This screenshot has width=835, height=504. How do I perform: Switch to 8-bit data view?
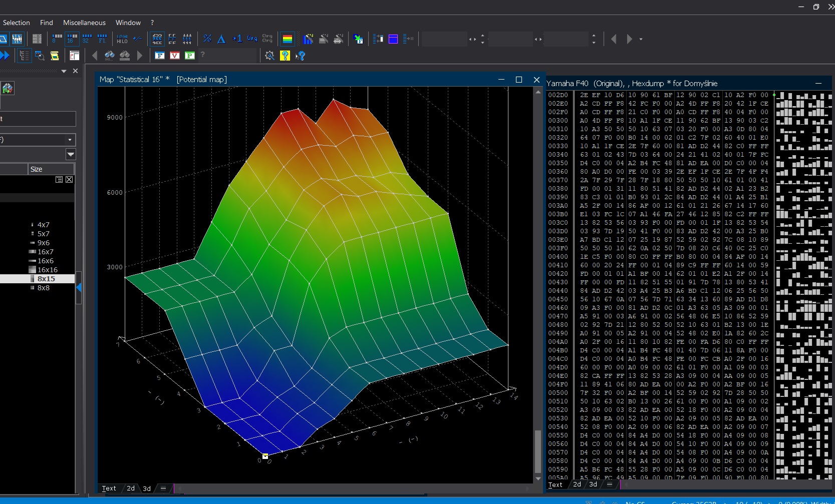tap(57, 39)
